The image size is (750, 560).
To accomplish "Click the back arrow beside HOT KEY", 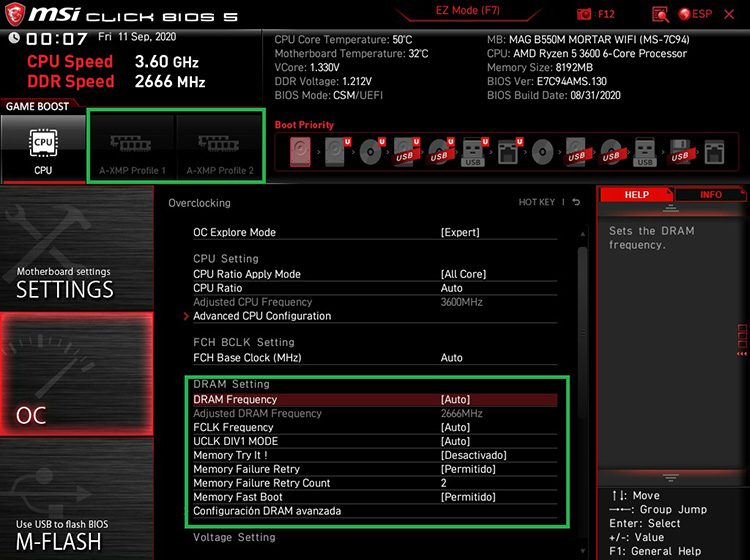I will pyautogui.click(x=576, y=202).
